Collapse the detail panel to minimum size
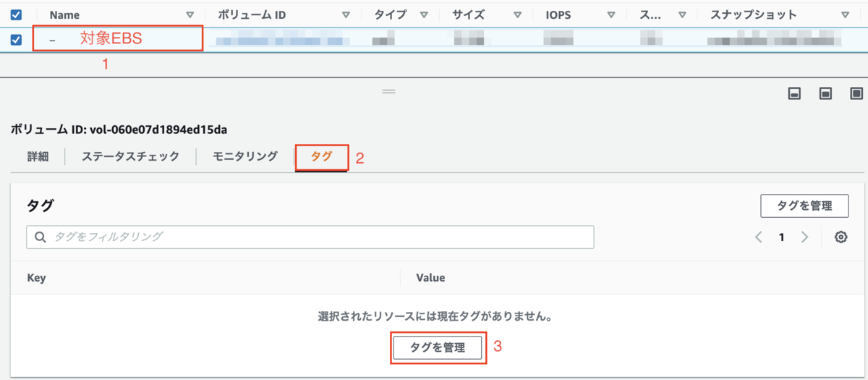The height and width of the screenshot is (380, 868). coord(794,93)
